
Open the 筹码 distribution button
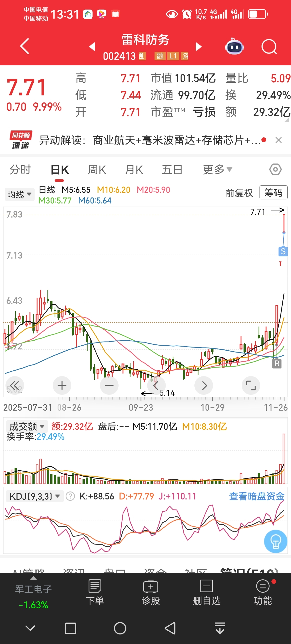(x=274, y=192)
